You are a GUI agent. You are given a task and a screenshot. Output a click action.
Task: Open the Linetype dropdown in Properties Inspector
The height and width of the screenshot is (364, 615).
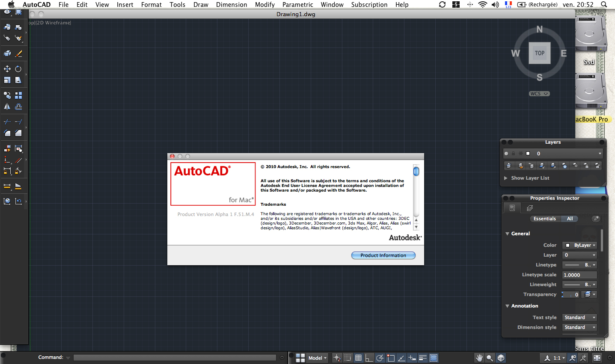[x=579, y=265]
